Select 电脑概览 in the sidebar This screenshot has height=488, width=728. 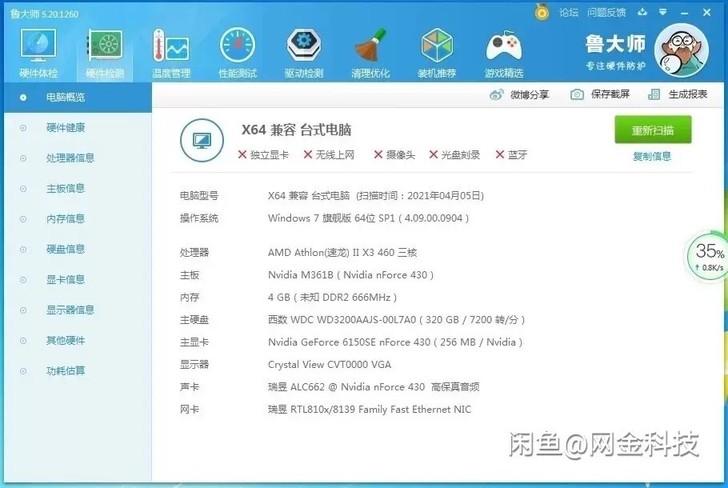[78, 98]
